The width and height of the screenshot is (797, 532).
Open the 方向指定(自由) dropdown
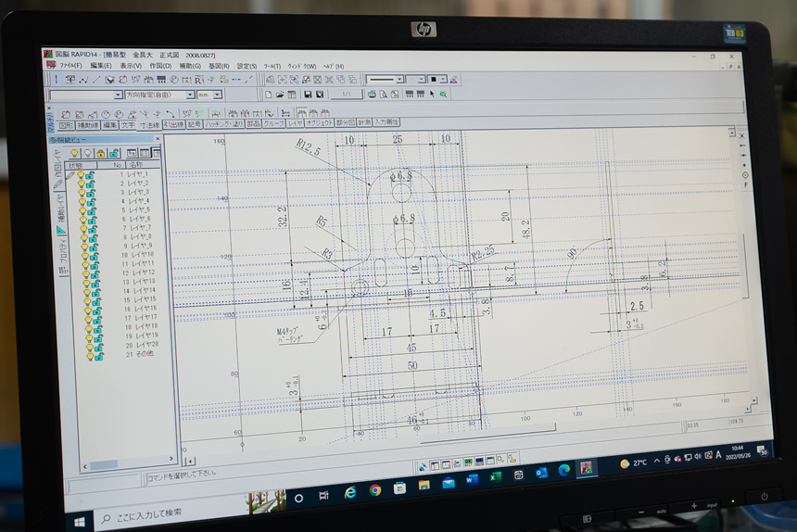[190, 95]
